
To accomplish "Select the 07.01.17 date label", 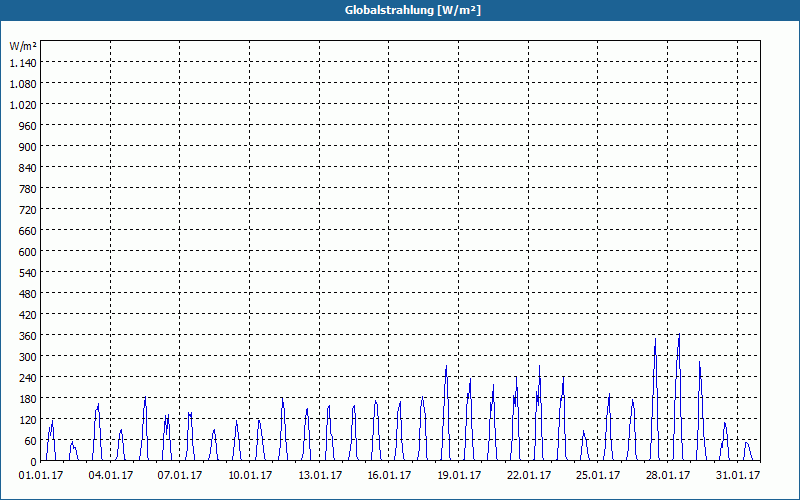I will click(180, 476).
